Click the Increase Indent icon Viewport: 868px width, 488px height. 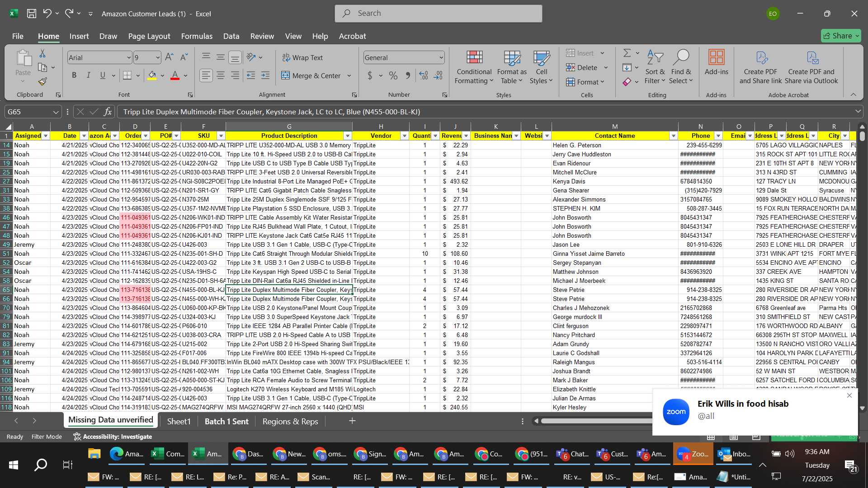[265, 75]
